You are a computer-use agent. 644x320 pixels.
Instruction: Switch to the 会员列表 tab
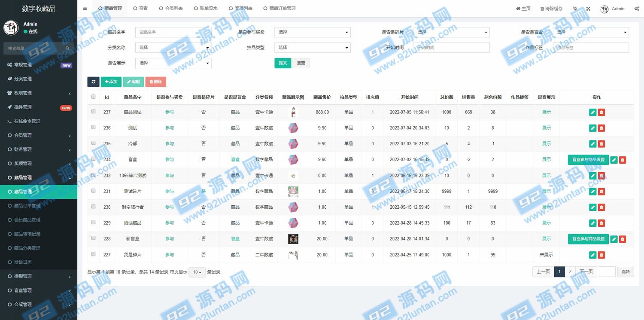[x=170, y=9]
